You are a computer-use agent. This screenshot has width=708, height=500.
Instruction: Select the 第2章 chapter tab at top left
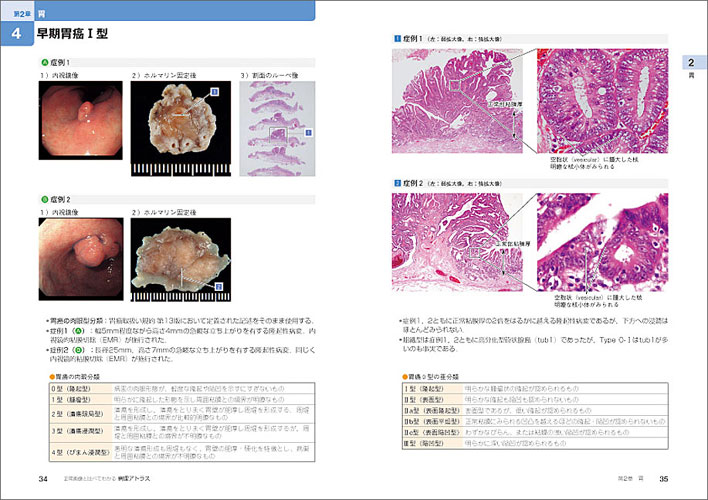pyautogui.click(x=20, y=15)
